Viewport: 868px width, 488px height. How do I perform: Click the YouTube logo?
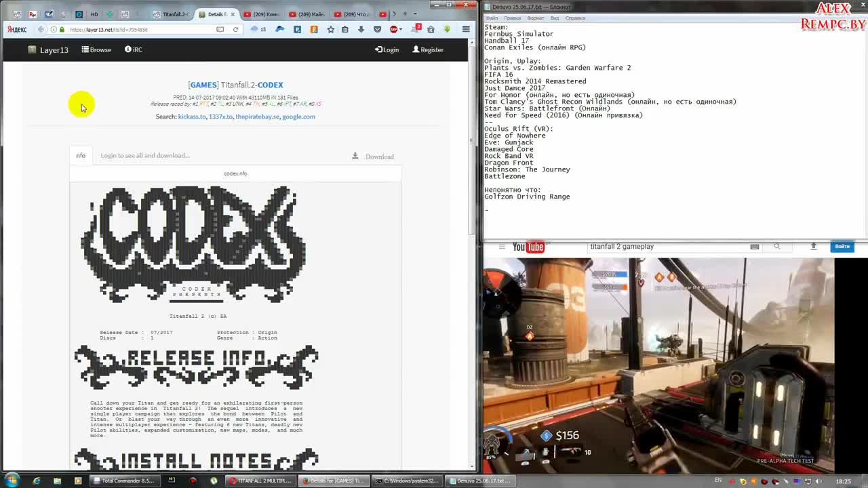tap(528, 247)
